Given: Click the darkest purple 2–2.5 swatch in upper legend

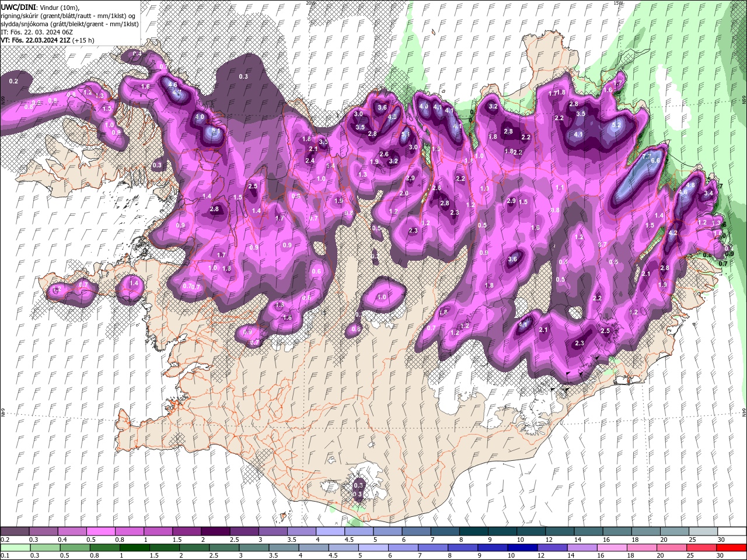Looking at the screenshot, I should pyautogui.click(x=215, y=531).
